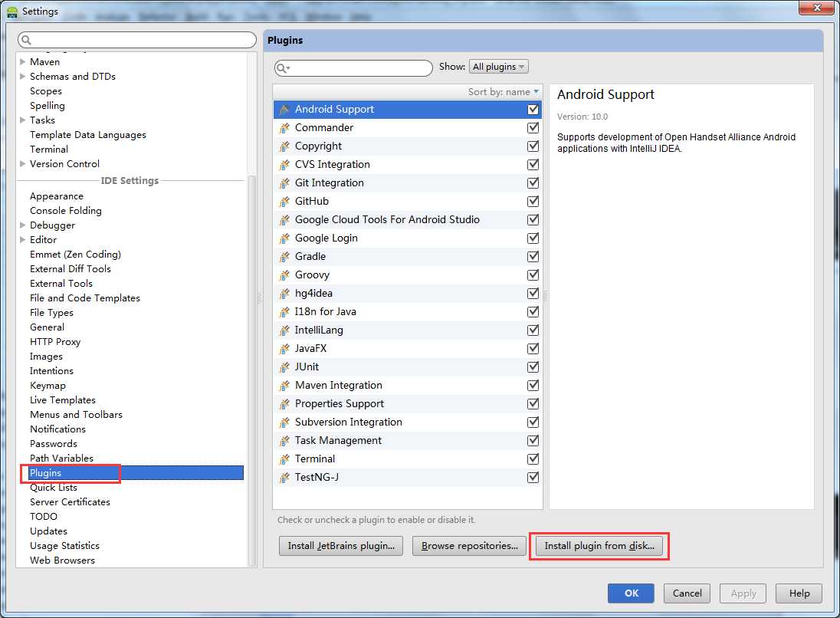Image resolution: width=840 pixels, height=618 pixels.
Task: Click the Subversion Integration plugin icon
Action: pos(284,422)
